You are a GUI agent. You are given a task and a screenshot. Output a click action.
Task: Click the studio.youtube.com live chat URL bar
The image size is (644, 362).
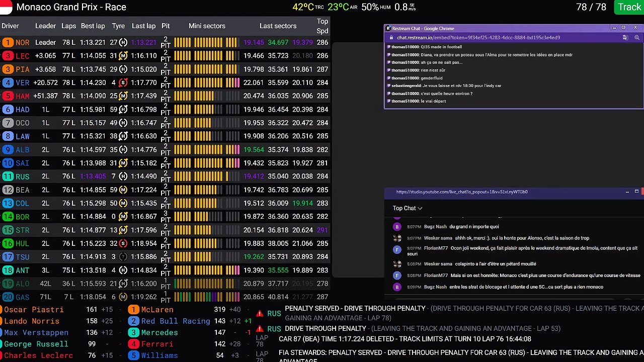462,192
